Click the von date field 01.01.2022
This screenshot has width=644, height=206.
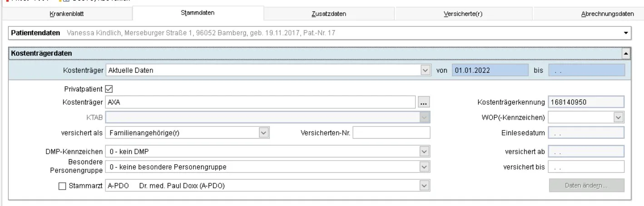(x=490, y=70)
